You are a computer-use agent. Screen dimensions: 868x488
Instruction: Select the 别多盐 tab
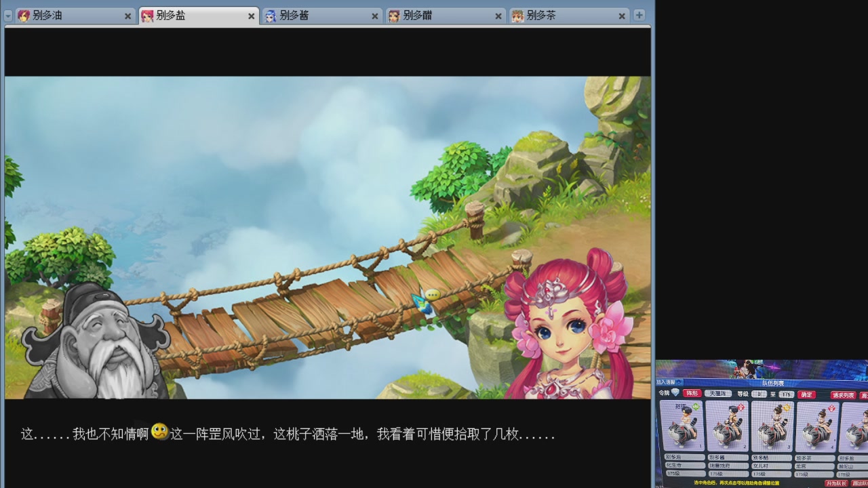(x=198, y=16)
